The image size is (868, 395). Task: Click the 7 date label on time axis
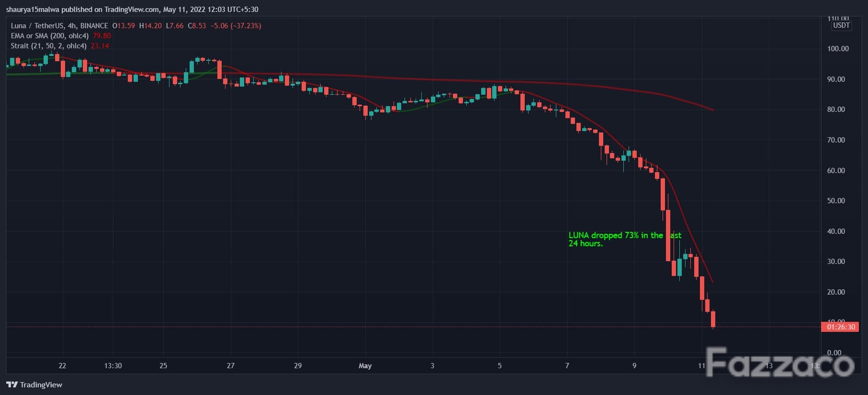coord(567,366)
